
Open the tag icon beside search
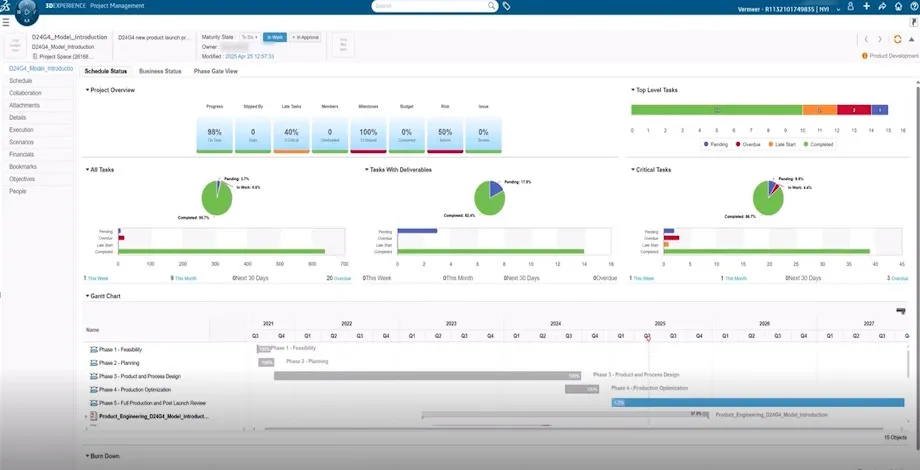pos(506,6)
